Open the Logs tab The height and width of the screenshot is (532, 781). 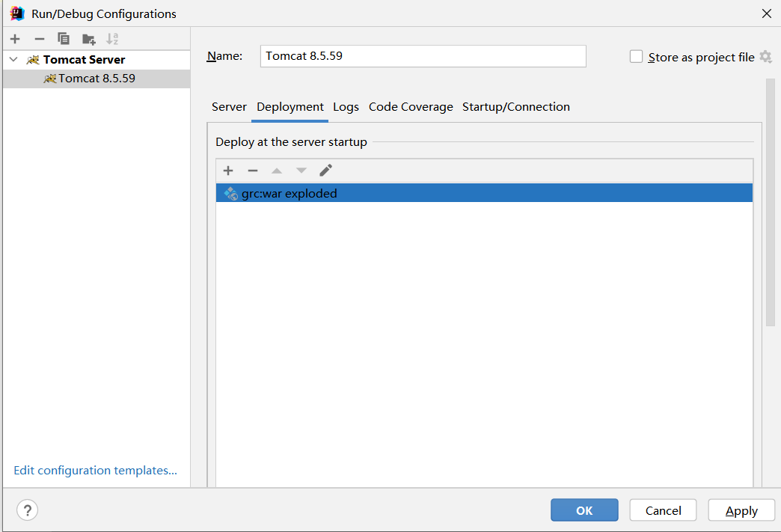(346, 107)
